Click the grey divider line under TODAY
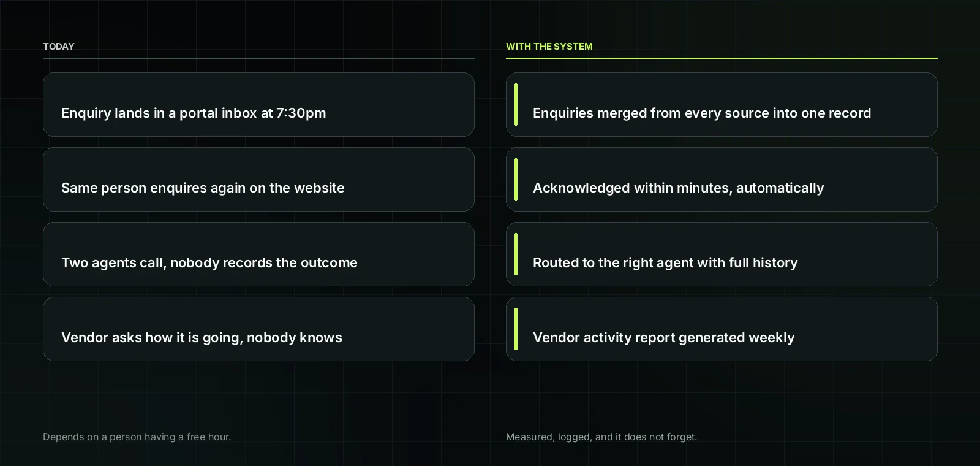 click(258, 58)
